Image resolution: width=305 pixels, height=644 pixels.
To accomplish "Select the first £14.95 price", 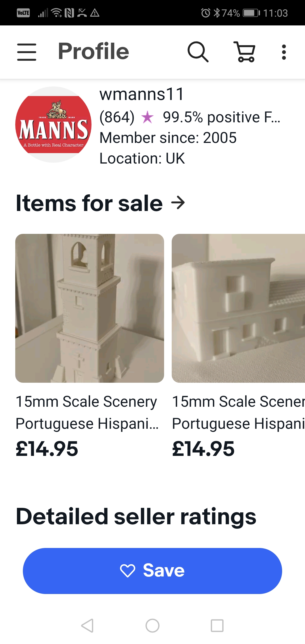I will click(x=47, y=449).
